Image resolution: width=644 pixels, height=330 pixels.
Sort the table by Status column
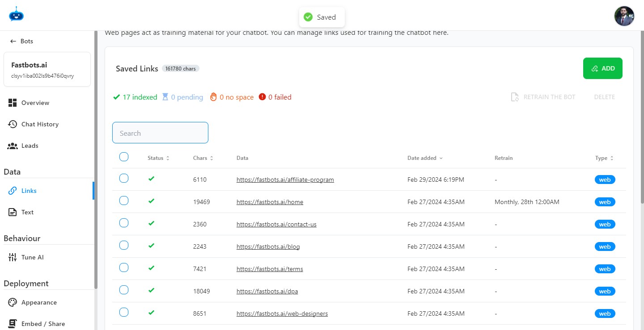coord(158,158)
